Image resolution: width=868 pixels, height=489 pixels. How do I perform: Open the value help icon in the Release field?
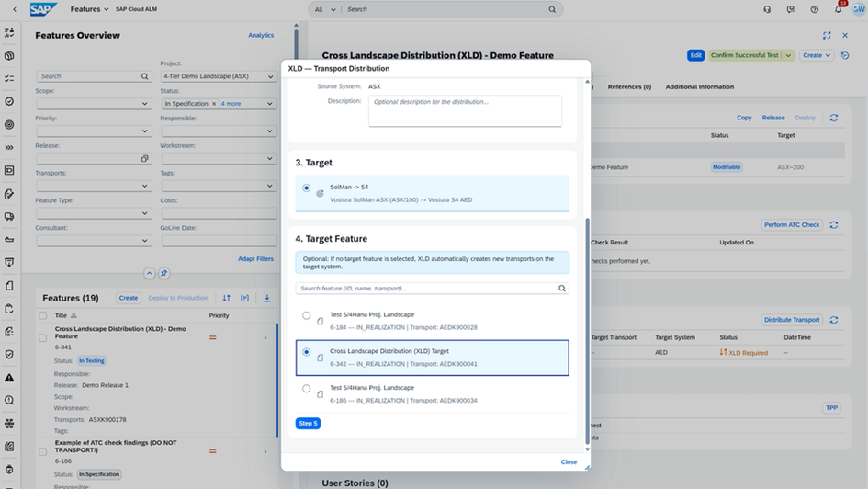[x=144, y=158]
